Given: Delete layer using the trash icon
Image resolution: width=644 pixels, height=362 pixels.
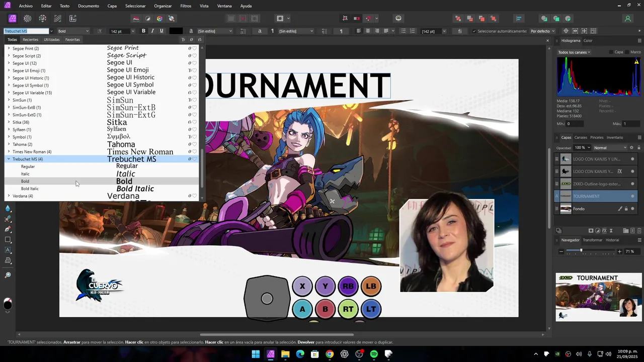Looking at the screenshot, I should [639, 231].
